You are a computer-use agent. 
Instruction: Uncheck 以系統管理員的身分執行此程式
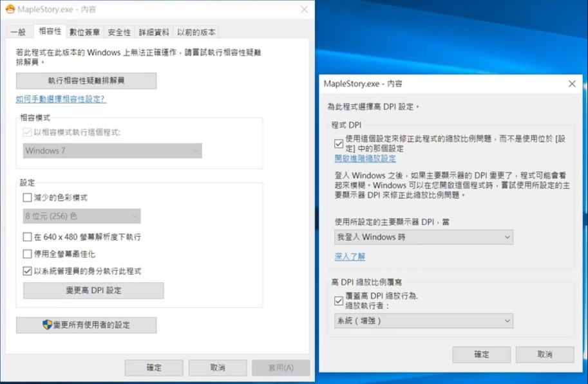point(27,271)
